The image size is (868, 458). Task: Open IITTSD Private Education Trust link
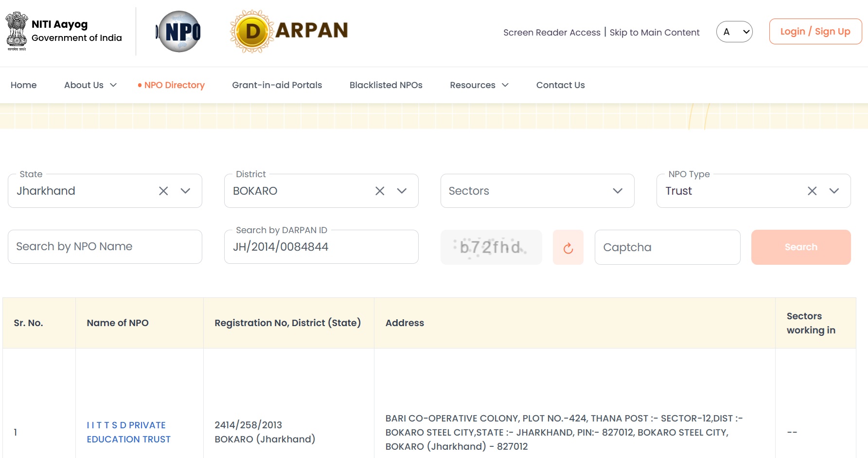coord(128,432)
